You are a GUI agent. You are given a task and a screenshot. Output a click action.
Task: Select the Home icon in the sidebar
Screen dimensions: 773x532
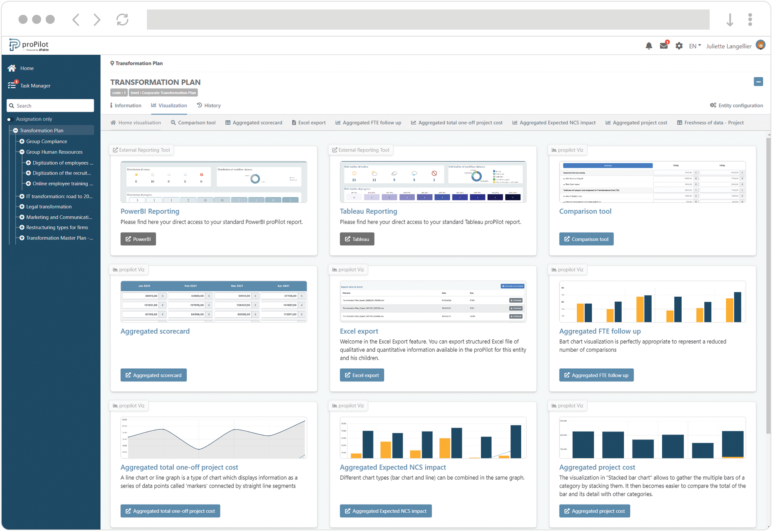pyautogui.click(x=12, y=68)
